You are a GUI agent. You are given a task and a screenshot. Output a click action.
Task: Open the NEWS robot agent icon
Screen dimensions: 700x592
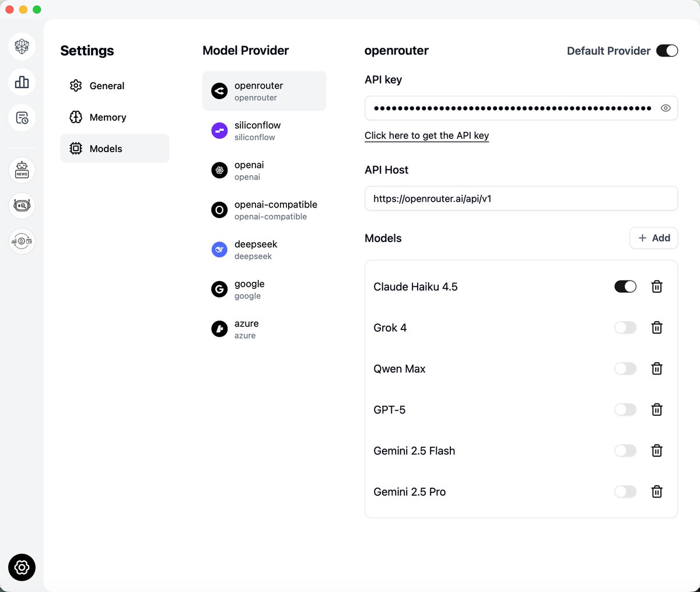click(x=22, y=170)
